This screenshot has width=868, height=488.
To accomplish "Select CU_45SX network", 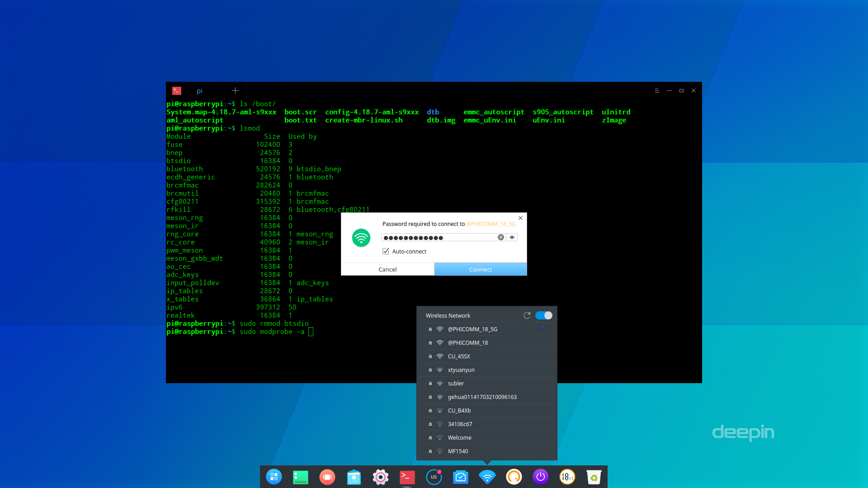I will pos(487,357).
